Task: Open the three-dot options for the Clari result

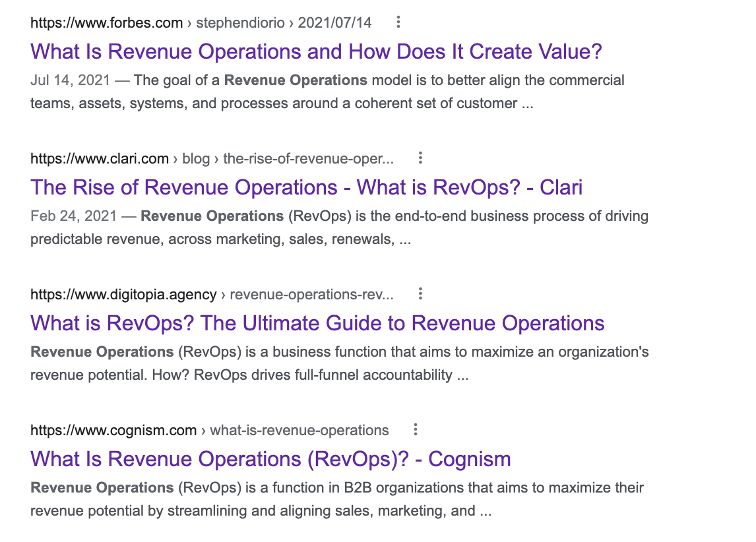Action: (x=420, y=158)
